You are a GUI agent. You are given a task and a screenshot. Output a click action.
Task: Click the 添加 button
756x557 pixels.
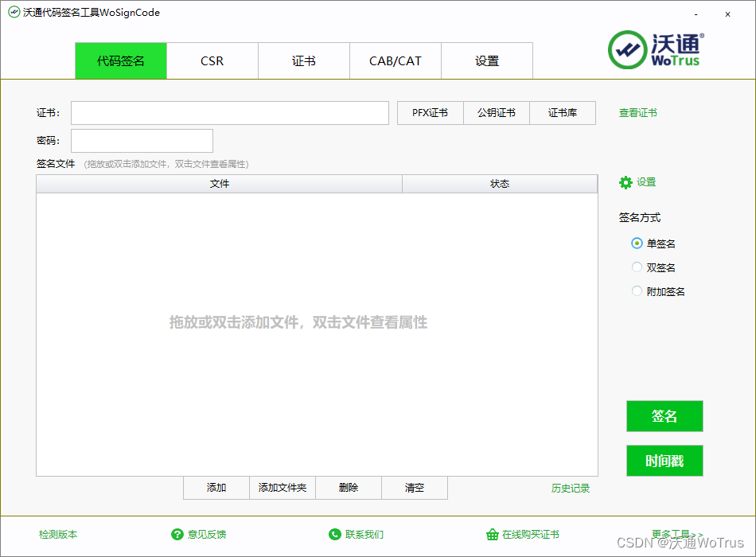pos(216,488)
